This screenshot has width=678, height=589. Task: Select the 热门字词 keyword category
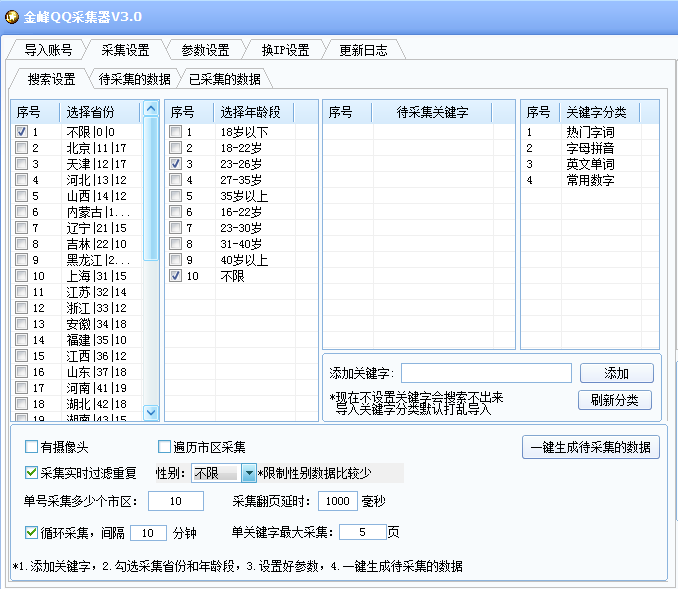[x=590, y=132]
